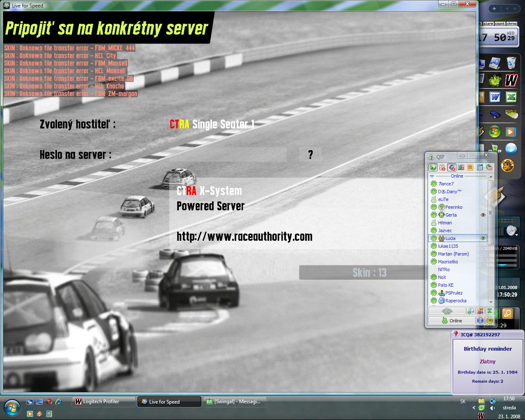Select contact NoX in QIP
The image size is (525, 420).
(458, 277)
